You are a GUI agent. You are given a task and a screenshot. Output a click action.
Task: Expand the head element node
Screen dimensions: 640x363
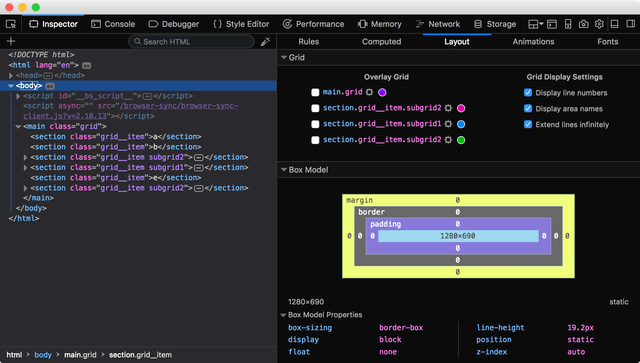[x=11, y=76]
